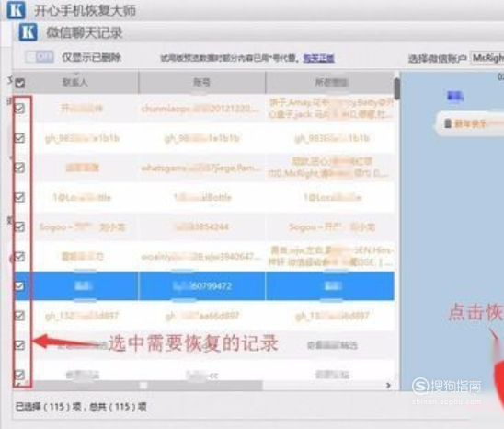Click the horizontal scrollbar right arrow
504x429 pixels.
coord(388,385)
